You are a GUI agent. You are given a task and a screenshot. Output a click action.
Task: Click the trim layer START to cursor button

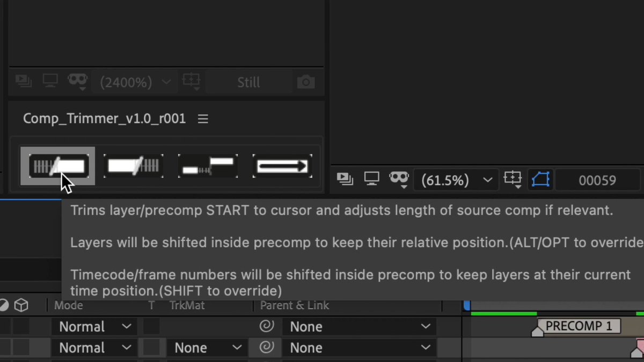(x=58, y=166)
